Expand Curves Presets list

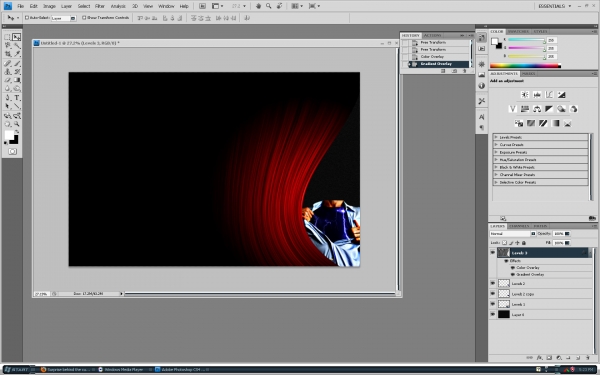(x=496, y=145)
